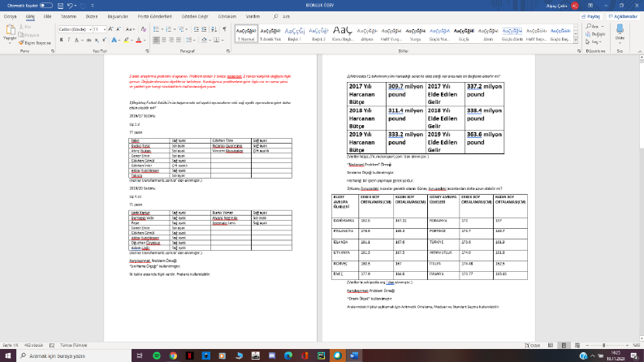Screen dimensions: 644x362
Task: Toggle Show paragraph marks (¶)
Action: click(x=224, y=29)
